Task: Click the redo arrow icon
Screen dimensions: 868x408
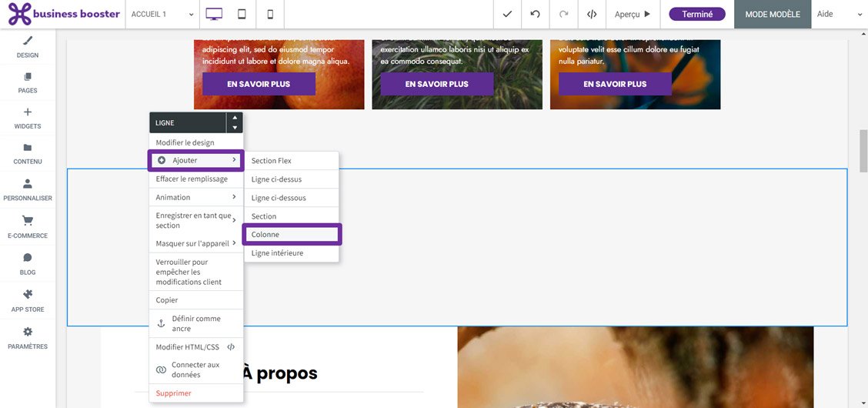Action: (563, 14)
